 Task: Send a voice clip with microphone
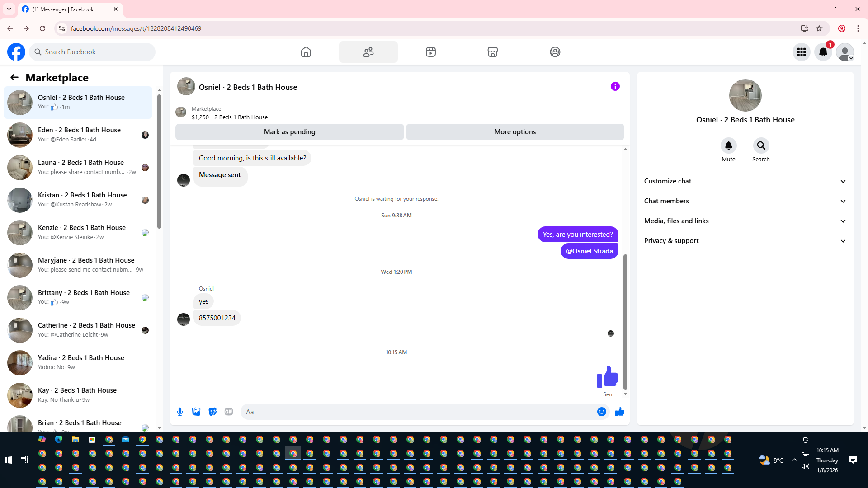coord(180,412)
